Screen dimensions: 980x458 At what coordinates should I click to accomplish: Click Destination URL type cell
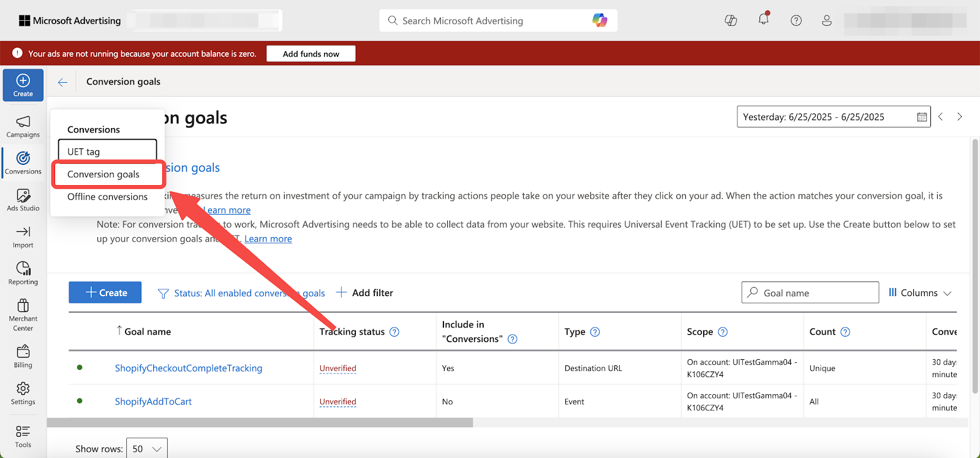tap(593, 368)
